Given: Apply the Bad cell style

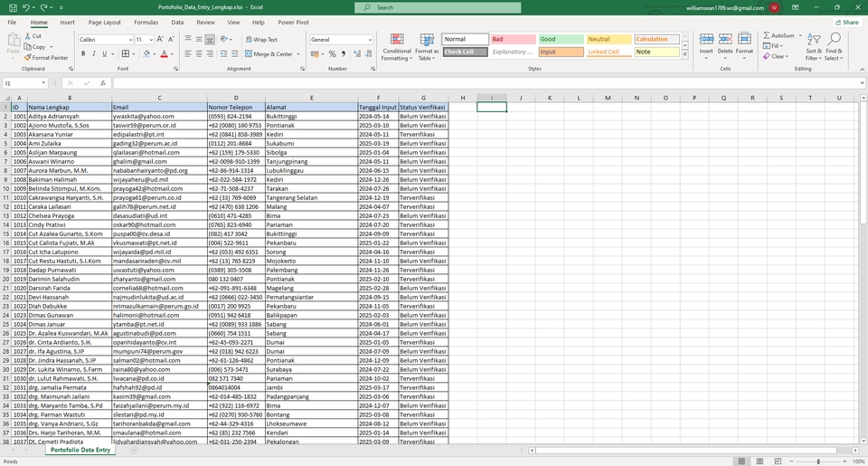Looking at the screenshot, I should [513, 39].
